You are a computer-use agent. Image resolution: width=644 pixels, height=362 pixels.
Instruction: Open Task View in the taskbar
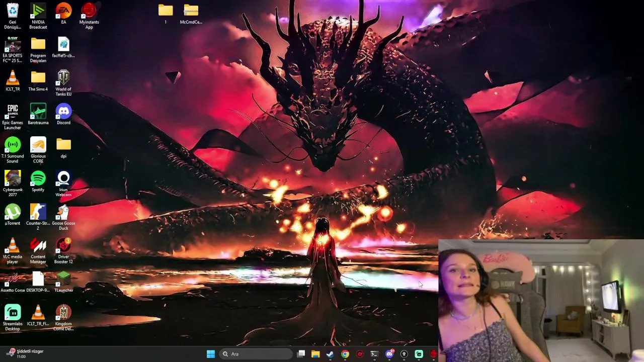301,354
